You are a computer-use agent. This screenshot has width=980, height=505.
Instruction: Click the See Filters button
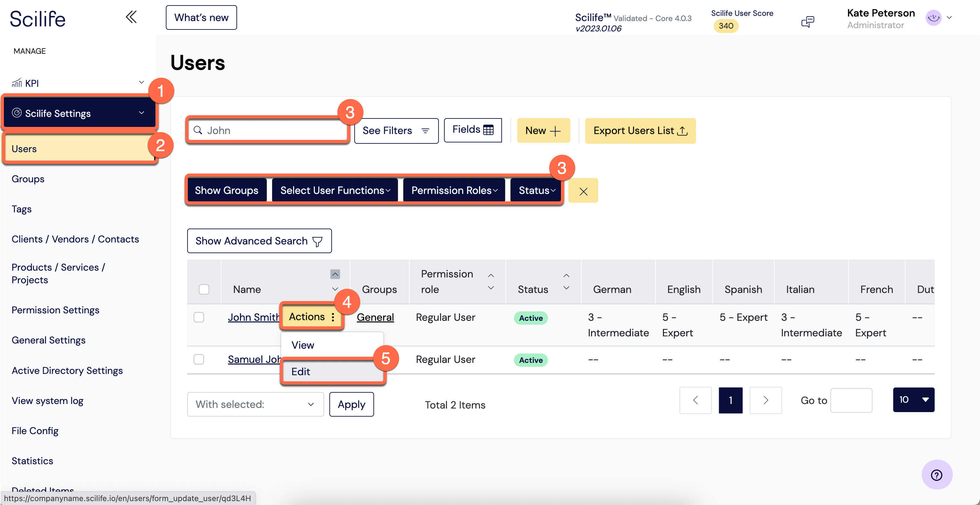[396, 130]
